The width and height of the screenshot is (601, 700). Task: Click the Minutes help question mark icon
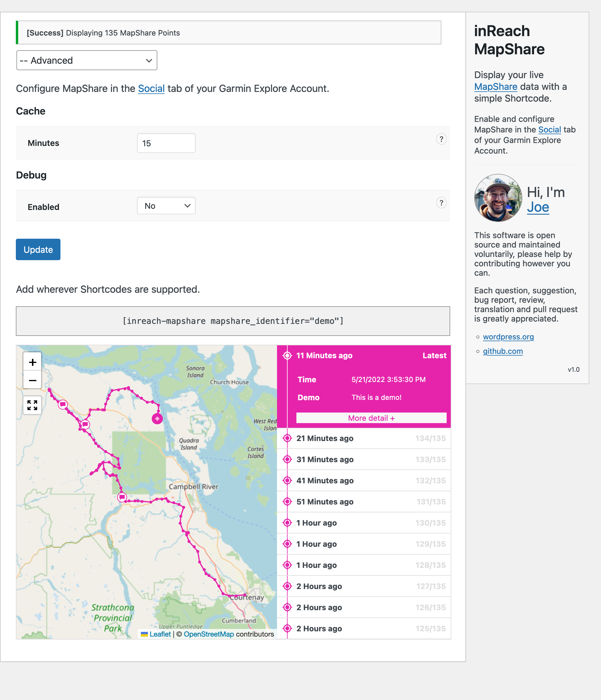pyautogui.click(x=441, y=139)
